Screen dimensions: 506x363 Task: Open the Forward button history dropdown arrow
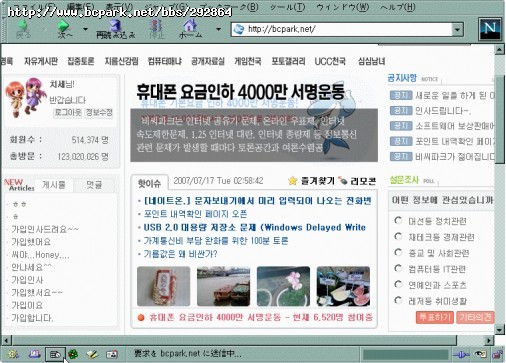pyautogui.click(x=85, y=29)
